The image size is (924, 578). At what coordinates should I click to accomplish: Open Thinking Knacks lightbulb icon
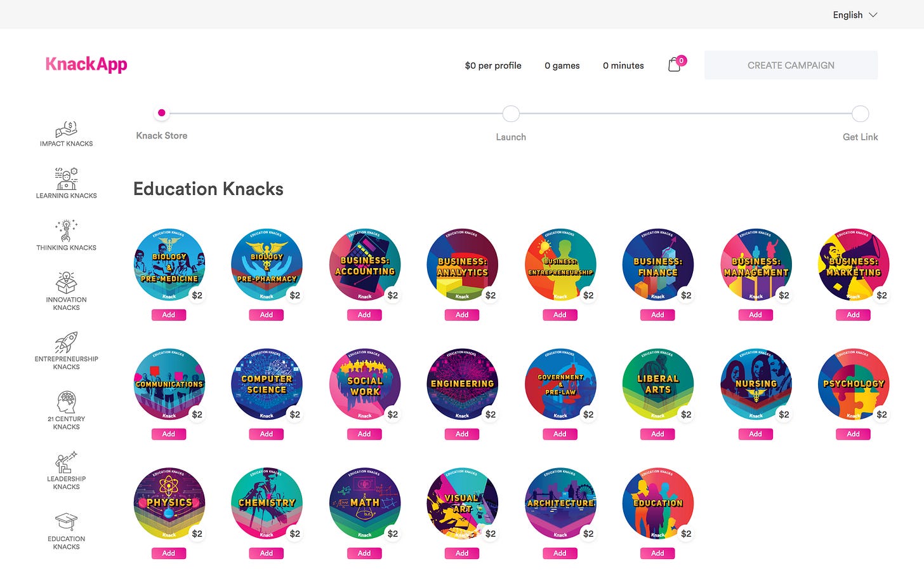pyautogui.click(x=66, y=231)
